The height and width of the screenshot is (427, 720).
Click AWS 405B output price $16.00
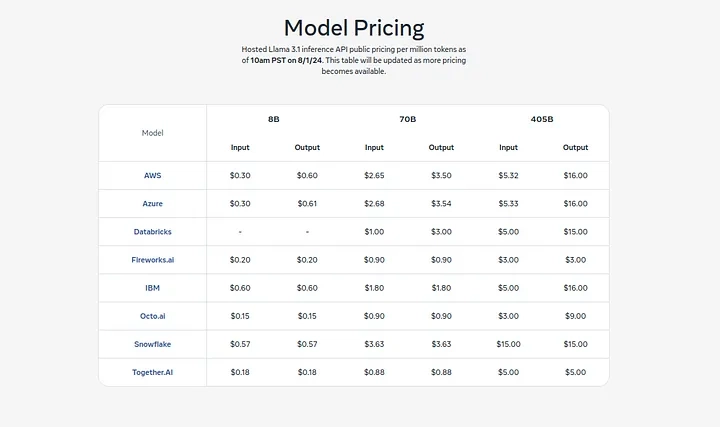click(576, 175)
